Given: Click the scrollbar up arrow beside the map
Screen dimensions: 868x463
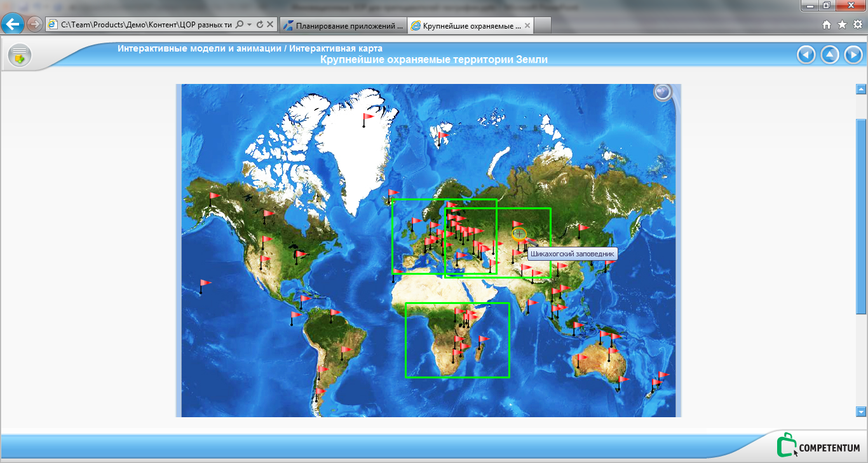Looking at the screenshot, I should point(862,90).
